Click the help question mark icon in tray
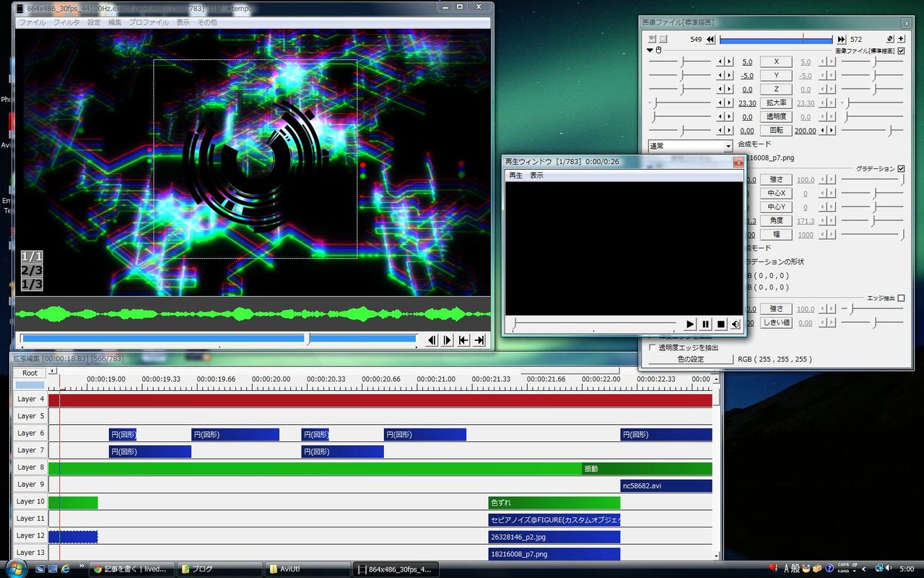This screenshot has height=578, width=924. pos(830,569)
